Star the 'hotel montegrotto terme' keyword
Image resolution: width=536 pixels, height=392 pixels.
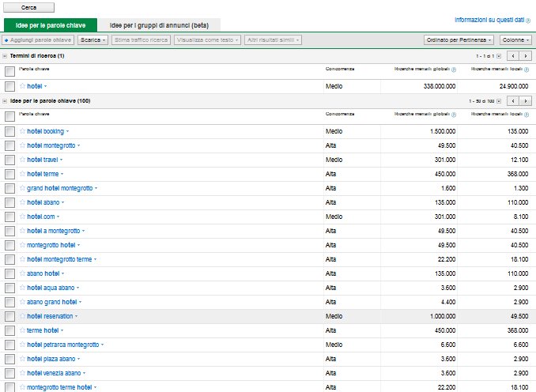point(23,259)
